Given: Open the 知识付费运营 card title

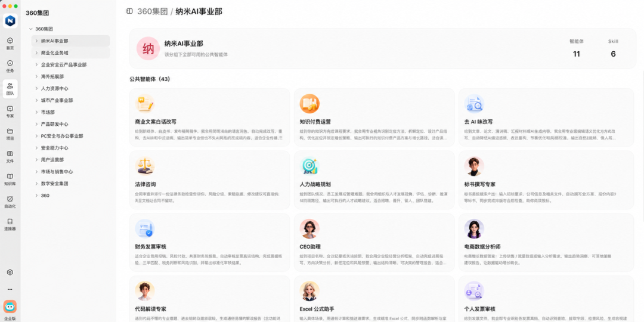Looking at the screenshot, I should 315,122.
